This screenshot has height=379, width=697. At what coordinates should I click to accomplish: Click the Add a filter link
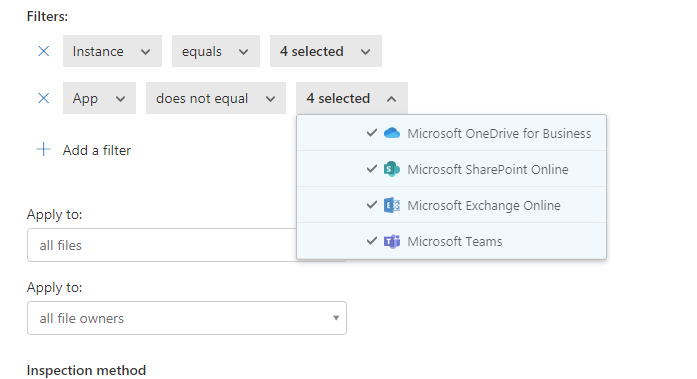[96, 150]
